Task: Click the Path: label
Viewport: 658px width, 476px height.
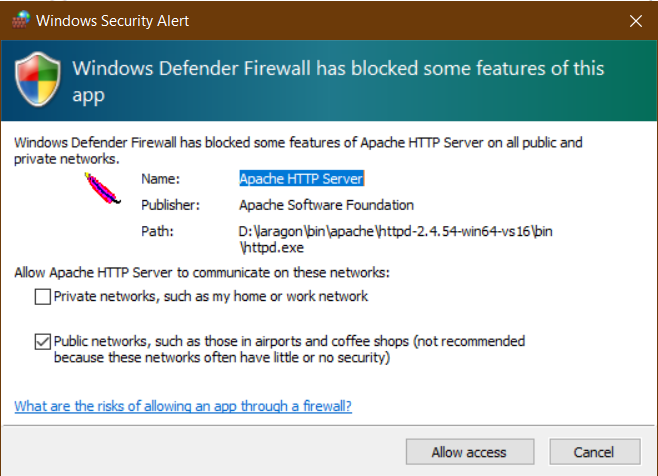Action: (157, 231)
